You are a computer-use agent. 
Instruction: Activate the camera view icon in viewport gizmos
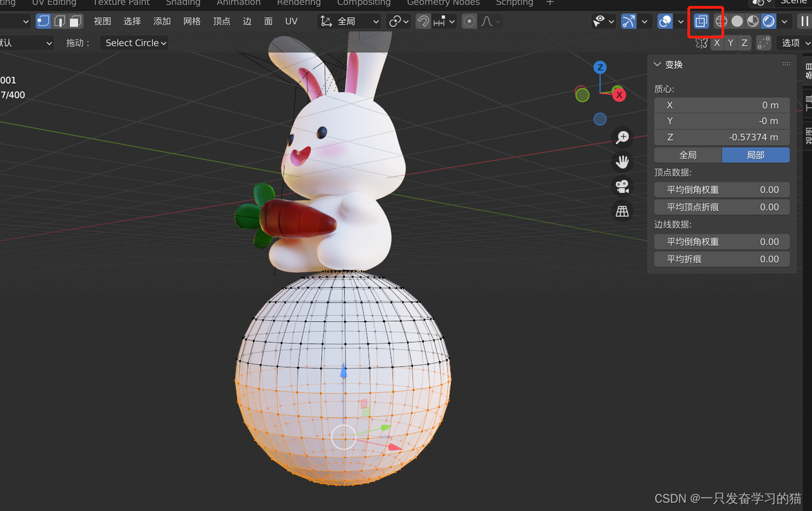[622, 186]
